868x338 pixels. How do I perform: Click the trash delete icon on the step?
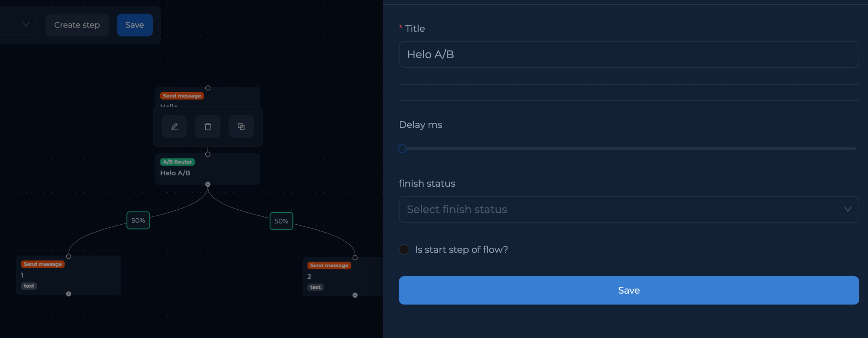click(x=208, y=126)
